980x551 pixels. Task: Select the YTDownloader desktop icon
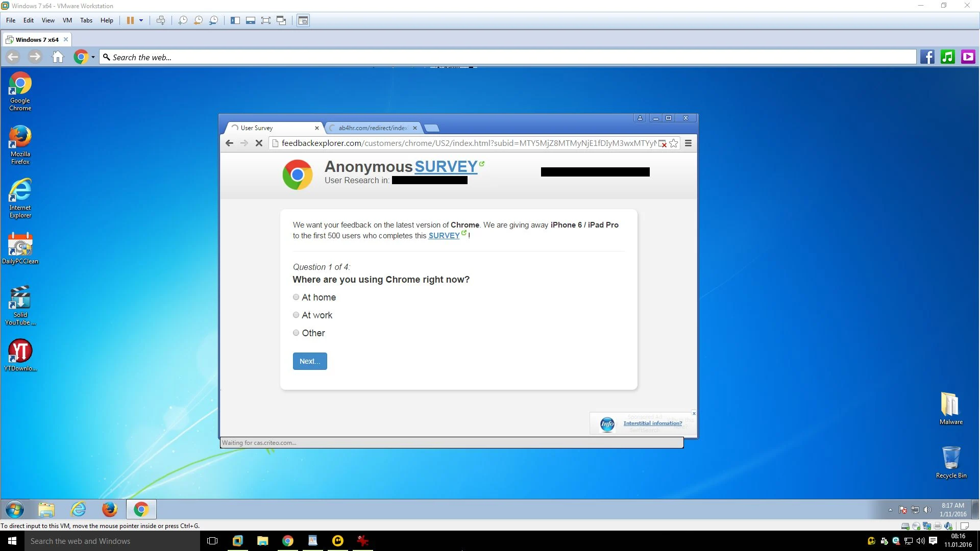20,356
